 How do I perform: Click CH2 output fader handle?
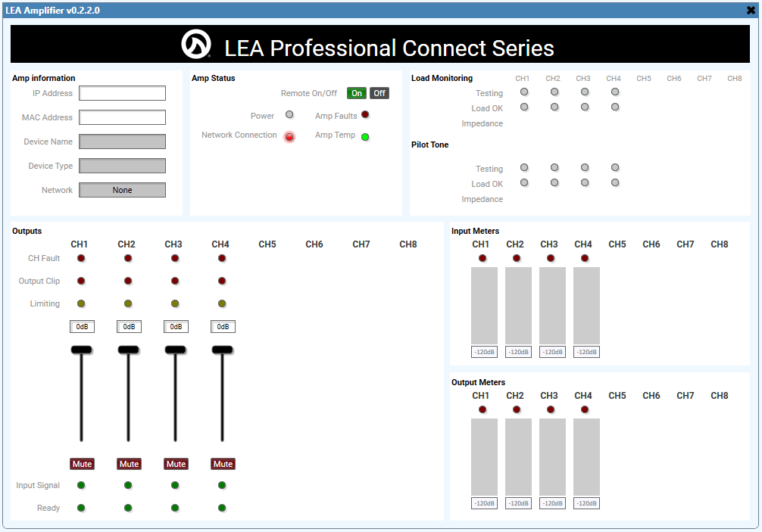pos(128,350)
